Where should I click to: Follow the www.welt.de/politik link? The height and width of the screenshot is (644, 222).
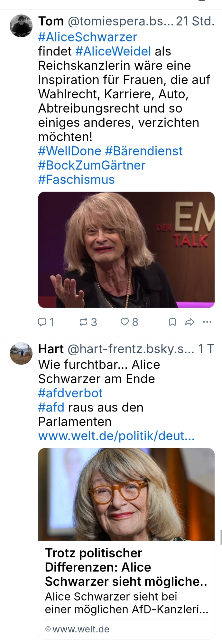[x=116, y=436]
